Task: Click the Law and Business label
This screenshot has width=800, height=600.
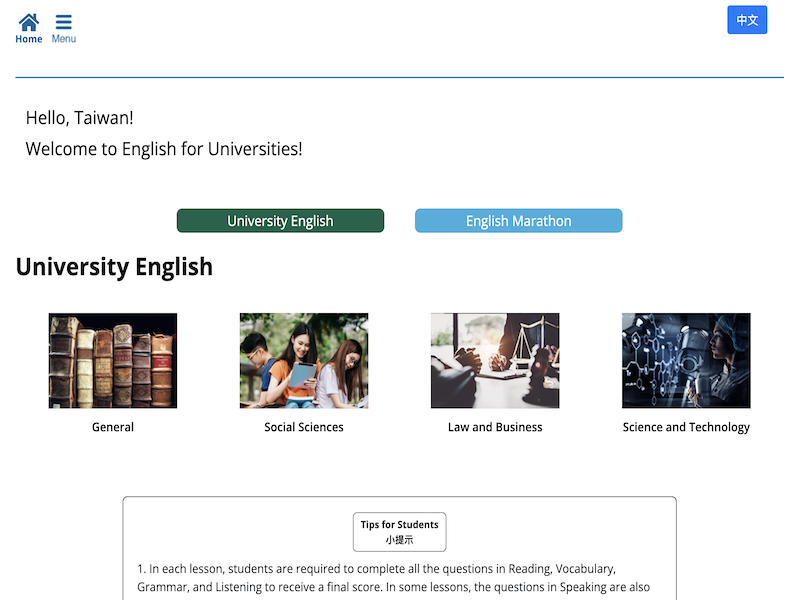Action: pos(495,427)
